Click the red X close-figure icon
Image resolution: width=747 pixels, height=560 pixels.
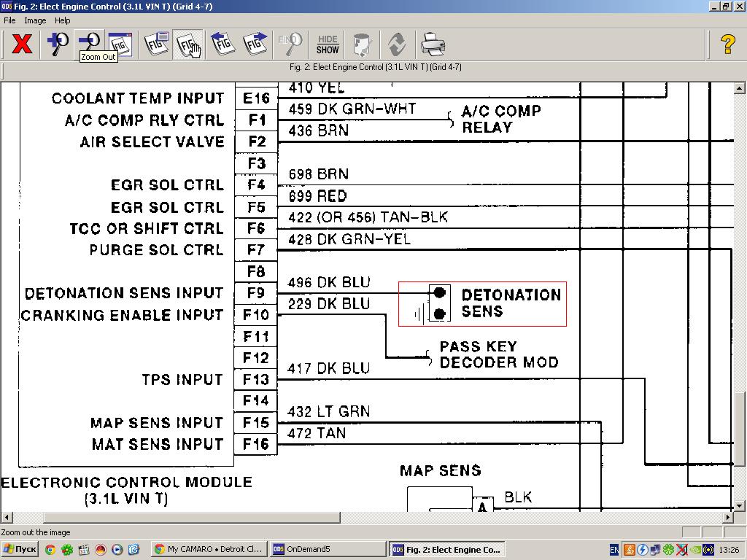click(22, 44)
